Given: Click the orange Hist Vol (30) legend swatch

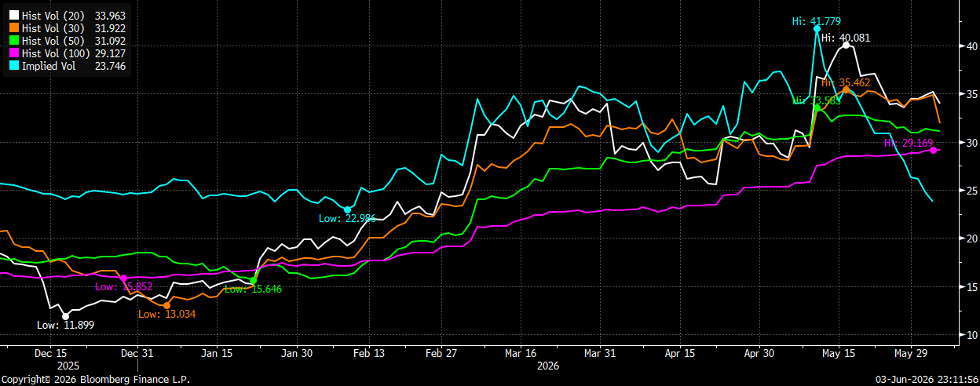Looking at the screenshot, I should [13, 28].
